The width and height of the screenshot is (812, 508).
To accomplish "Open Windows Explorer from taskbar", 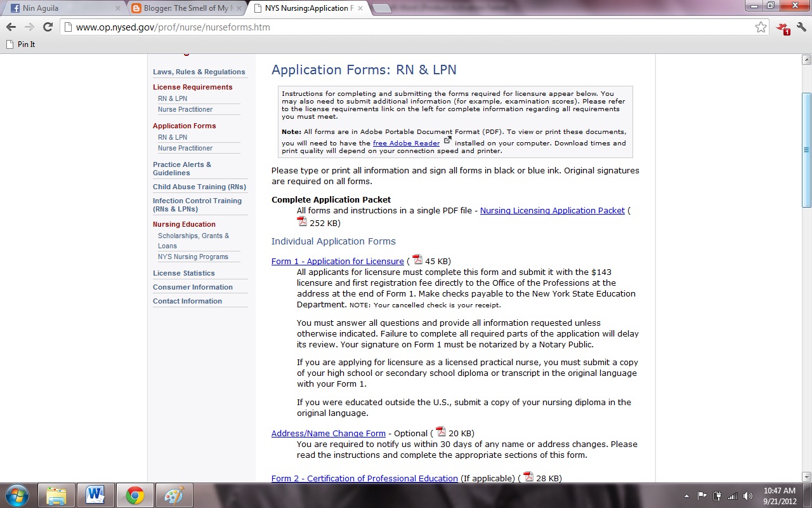I will tap(56, 495).
